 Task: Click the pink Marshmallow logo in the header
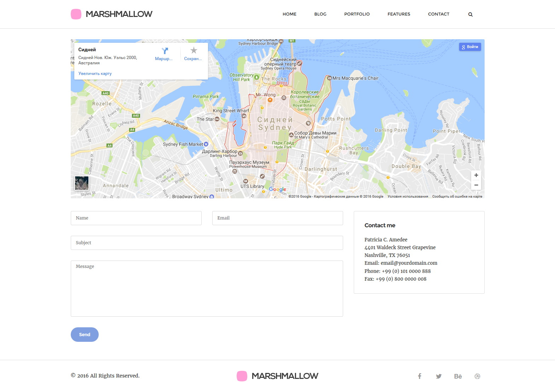coord(111,14)
